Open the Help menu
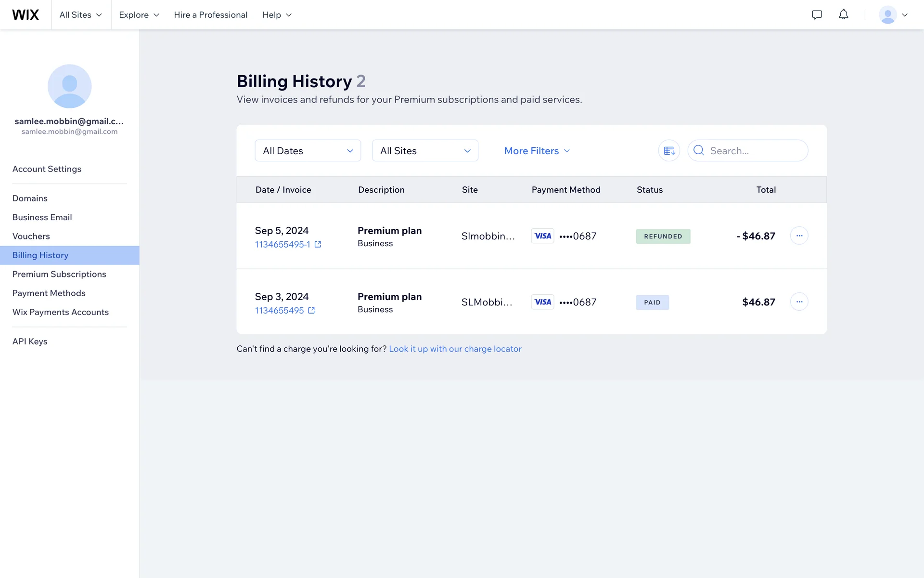This screenshot has width=924, height=578. coord(277,15)
